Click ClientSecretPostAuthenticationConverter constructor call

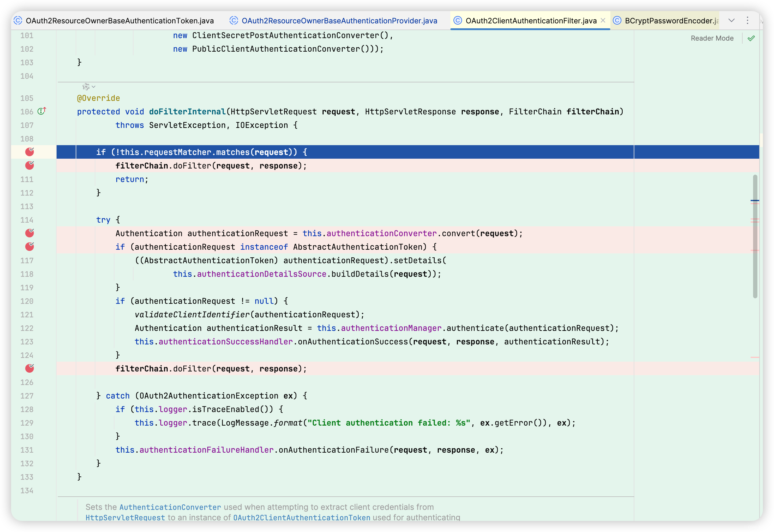286,35
